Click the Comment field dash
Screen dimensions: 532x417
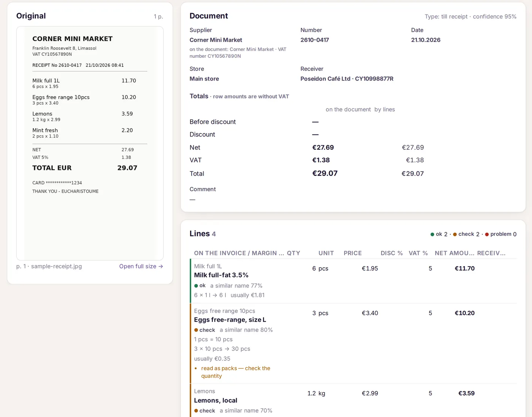click(193, 199)
